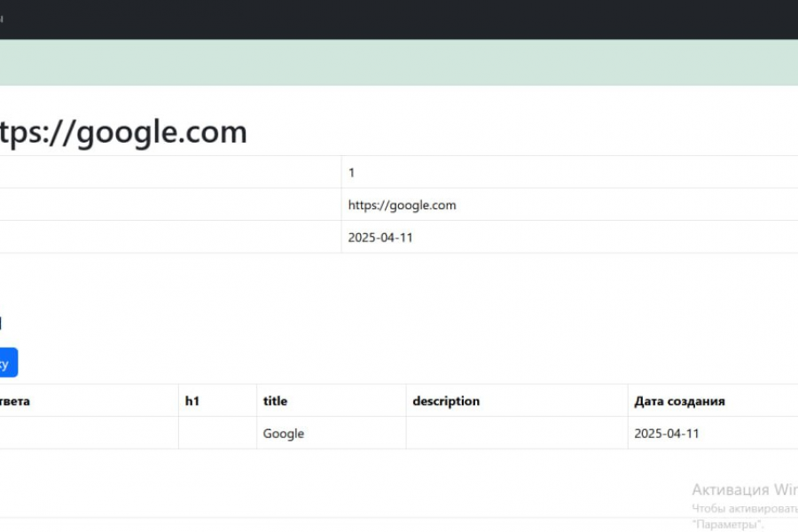Click the empty description cell in the checks row
The image size is (798, 532).
coord(516,434)
